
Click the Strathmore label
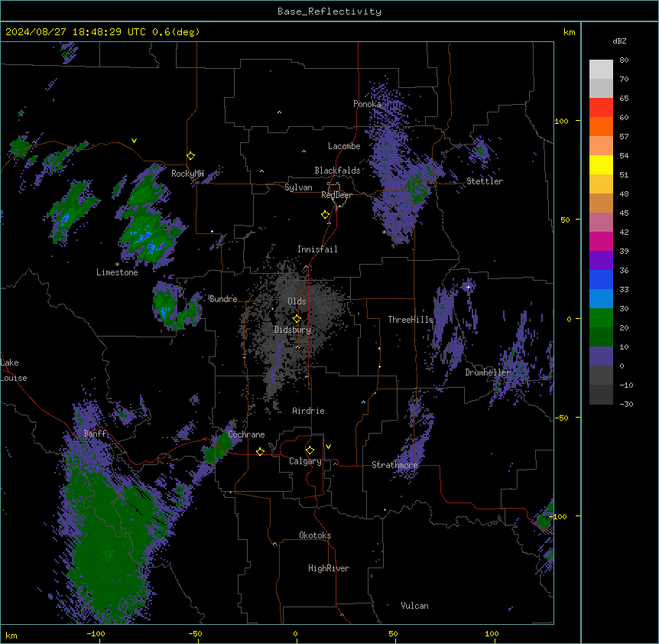(394, 465)
